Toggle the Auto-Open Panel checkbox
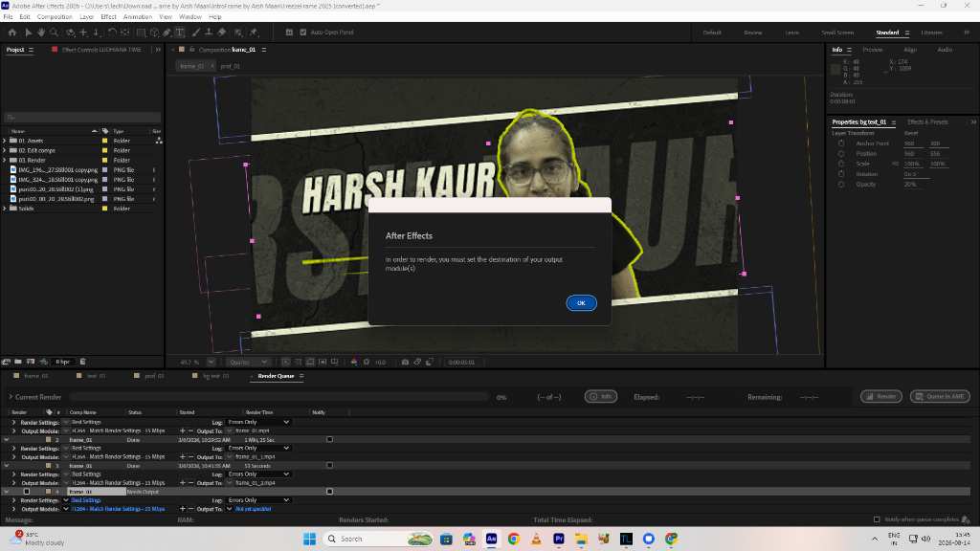980x551 pixels. pos(303,33)
